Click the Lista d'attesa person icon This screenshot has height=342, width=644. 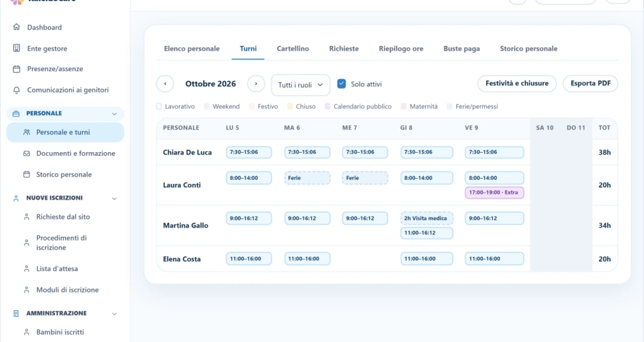click(x=27, y=269)
